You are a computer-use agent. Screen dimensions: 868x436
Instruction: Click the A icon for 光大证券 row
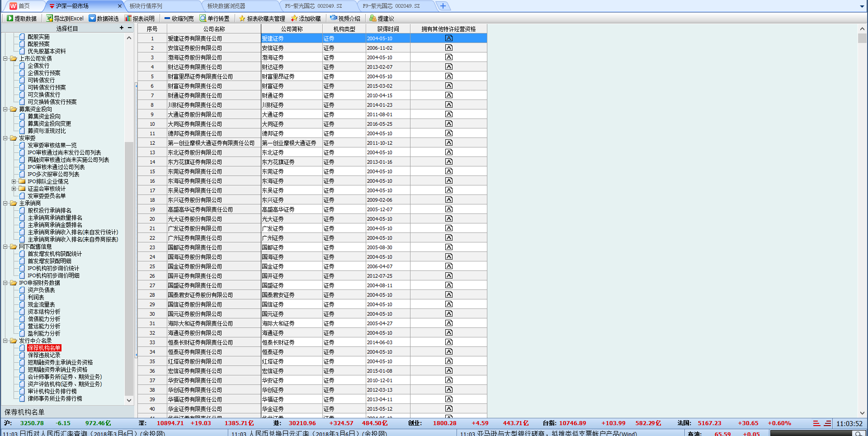point(449,219)
